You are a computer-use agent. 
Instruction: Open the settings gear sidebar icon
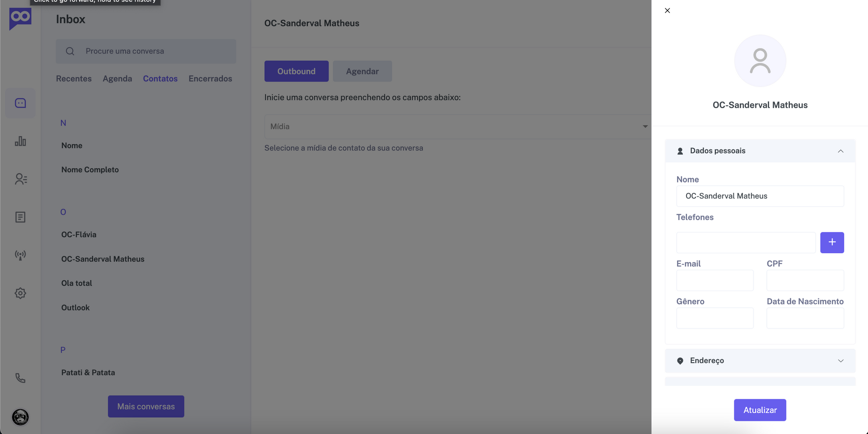(x=20, y=293)
